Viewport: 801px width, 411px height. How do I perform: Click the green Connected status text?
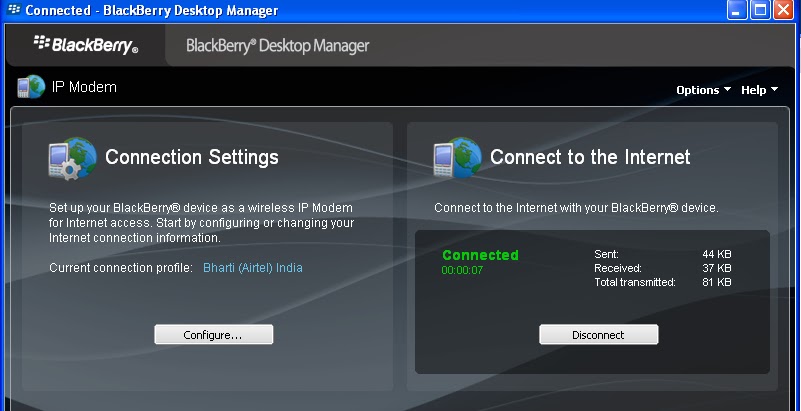coord(480,255)
